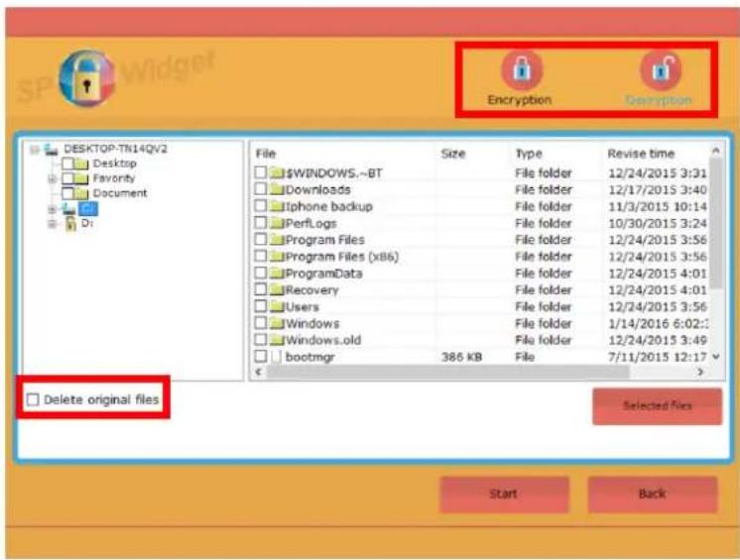Click the Favority folder icon in tree

81,178
